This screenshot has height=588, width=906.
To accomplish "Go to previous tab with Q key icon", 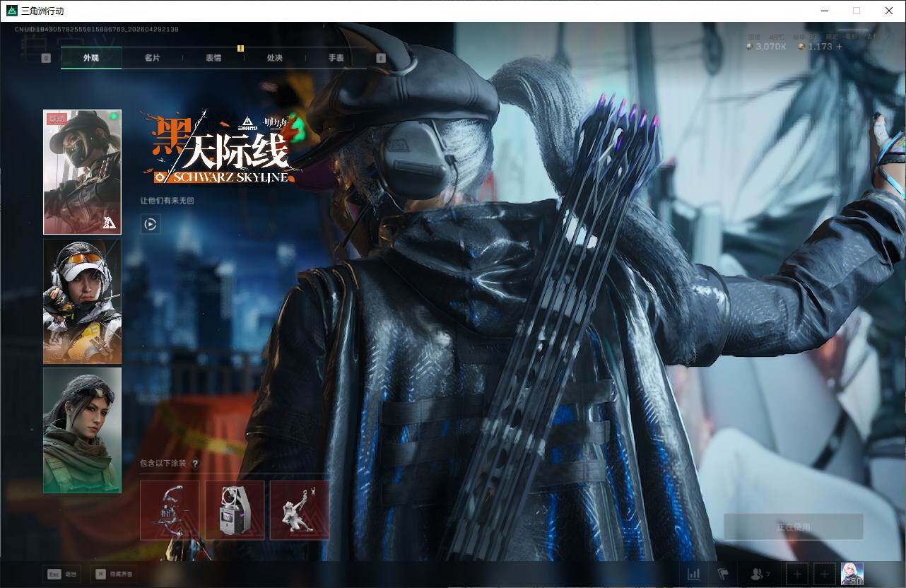I will pos(46,58).
